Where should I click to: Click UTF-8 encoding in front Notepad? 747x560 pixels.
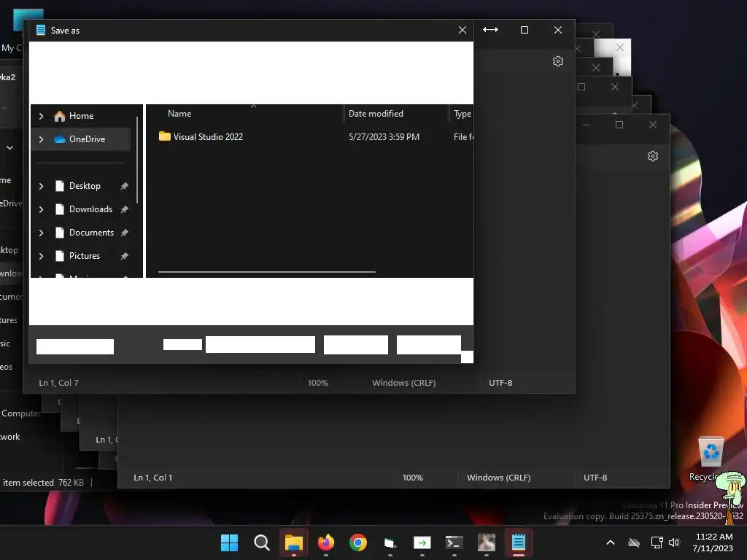(500, 383)
